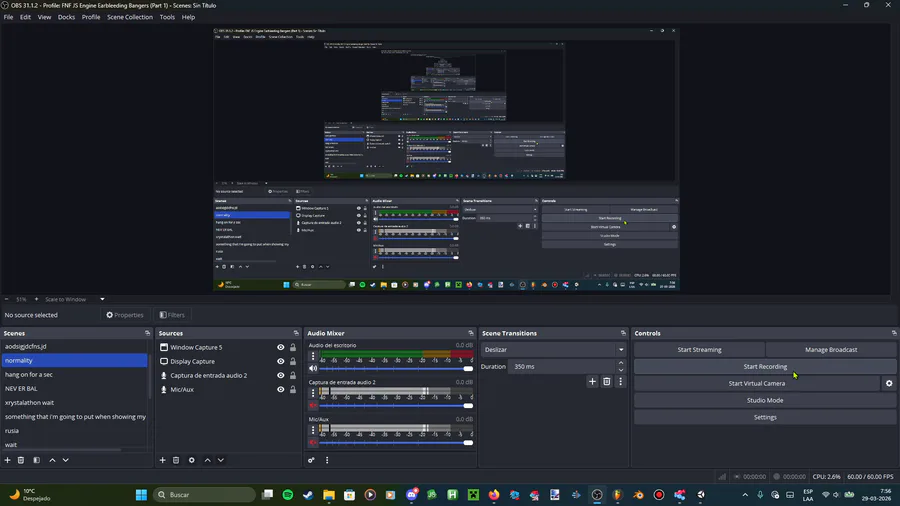The image size is (900, 506).
Task: Adjust Captura de entrada audio 2 volume slider
Action: point(396,406)
